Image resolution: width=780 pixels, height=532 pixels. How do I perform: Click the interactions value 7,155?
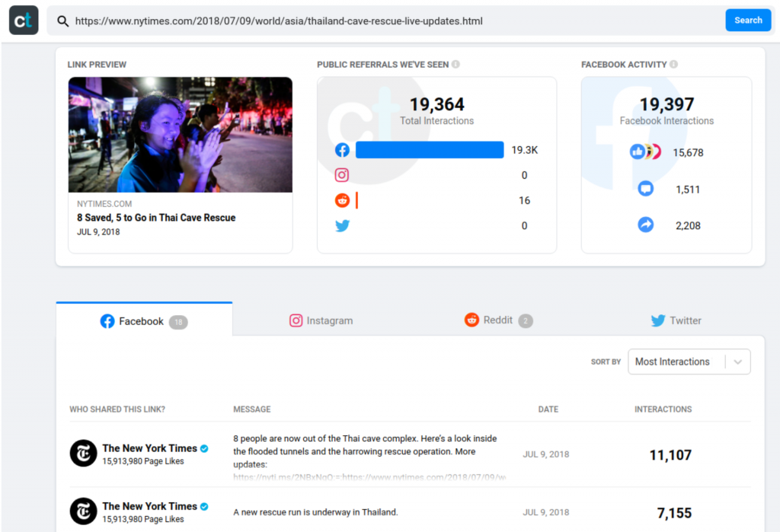pos(674,513)
